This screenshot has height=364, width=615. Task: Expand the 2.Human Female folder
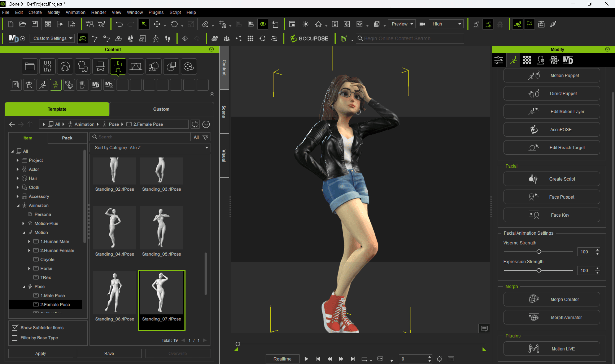29,251
